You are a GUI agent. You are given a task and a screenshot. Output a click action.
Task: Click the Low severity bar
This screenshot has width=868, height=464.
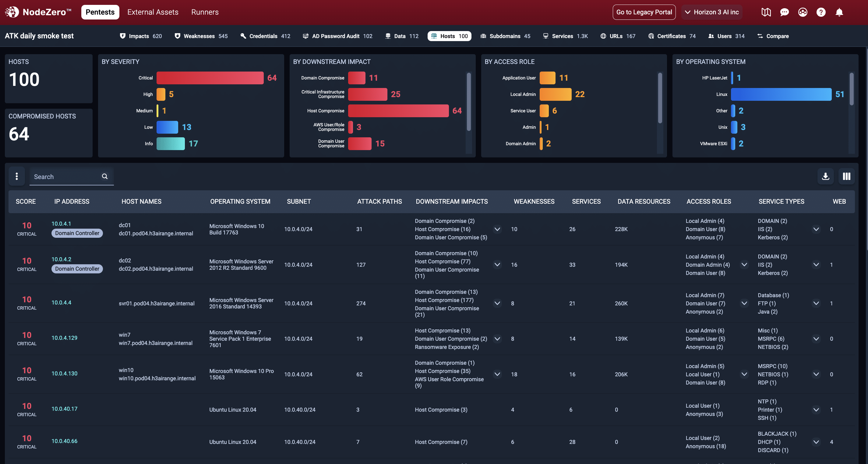coord(167,127)
